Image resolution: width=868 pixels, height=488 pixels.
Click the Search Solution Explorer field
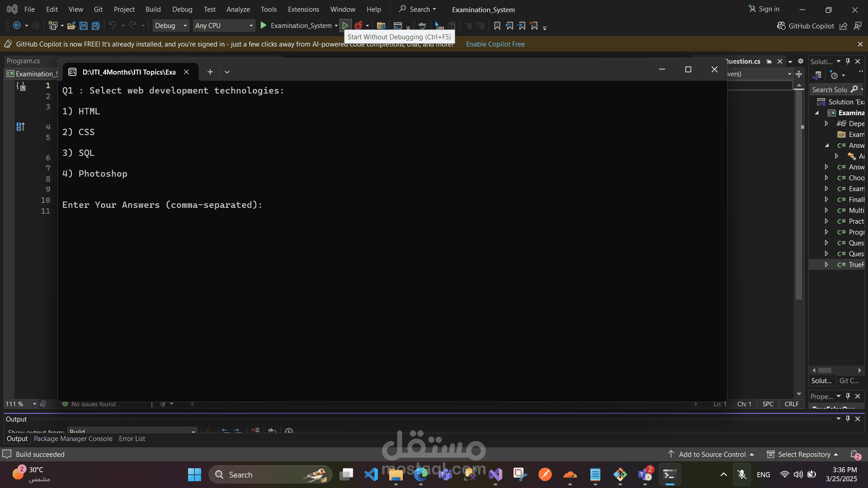pos(830,89)
